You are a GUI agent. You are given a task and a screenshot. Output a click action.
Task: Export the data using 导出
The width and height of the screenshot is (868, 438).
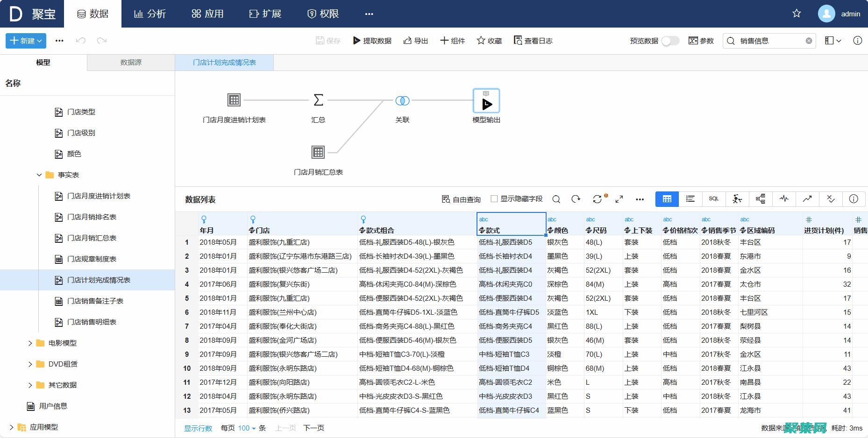coord(415,41)
